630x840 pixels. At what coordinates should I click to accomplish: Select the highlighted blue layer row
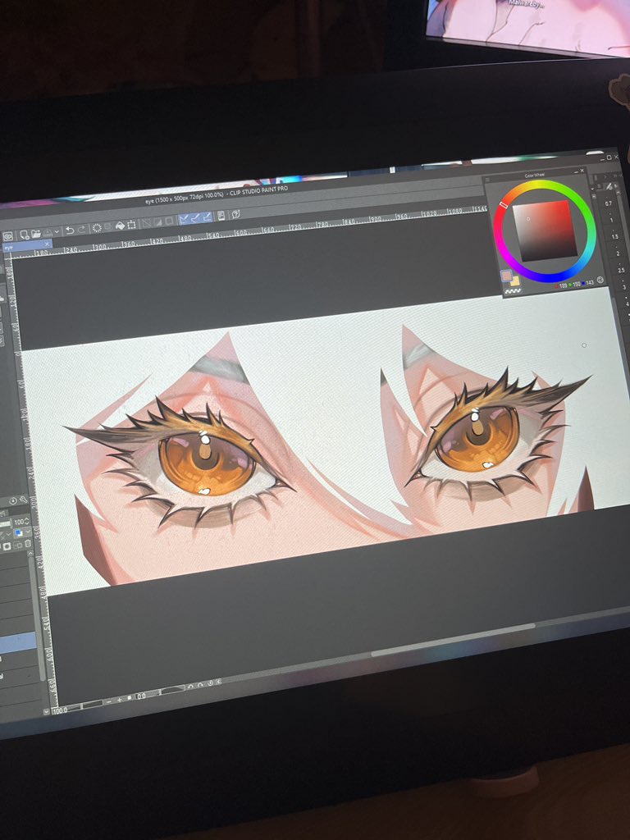click(16, 641)
